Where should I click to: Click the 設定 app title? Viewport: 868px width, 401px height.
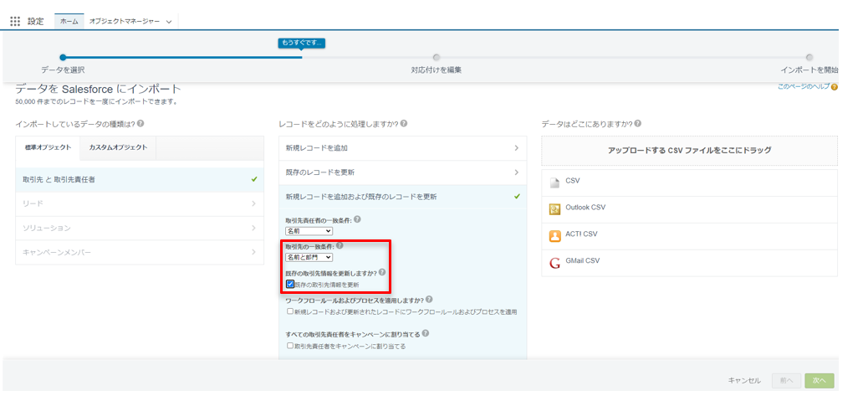click(35, 21)
